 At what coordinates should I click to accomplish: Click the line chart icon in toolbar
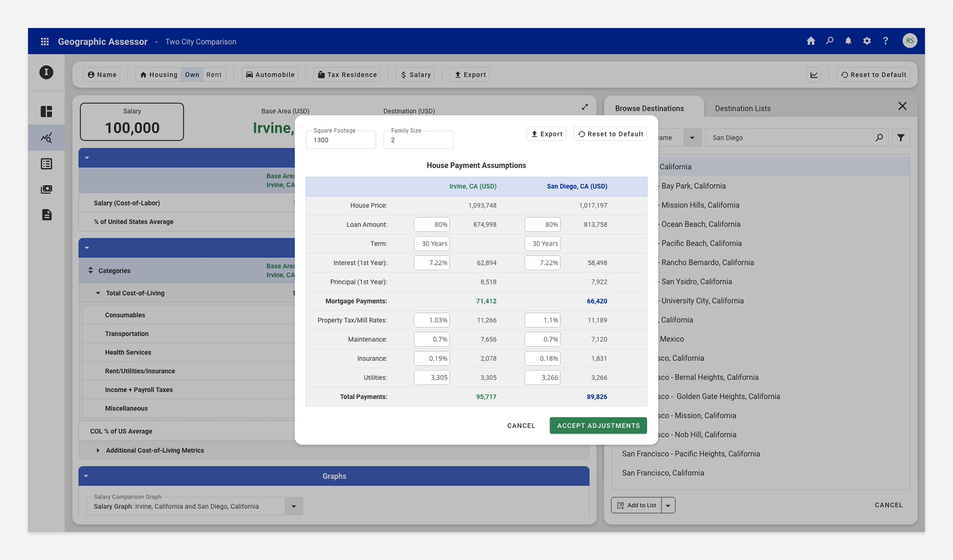point(814,75)
